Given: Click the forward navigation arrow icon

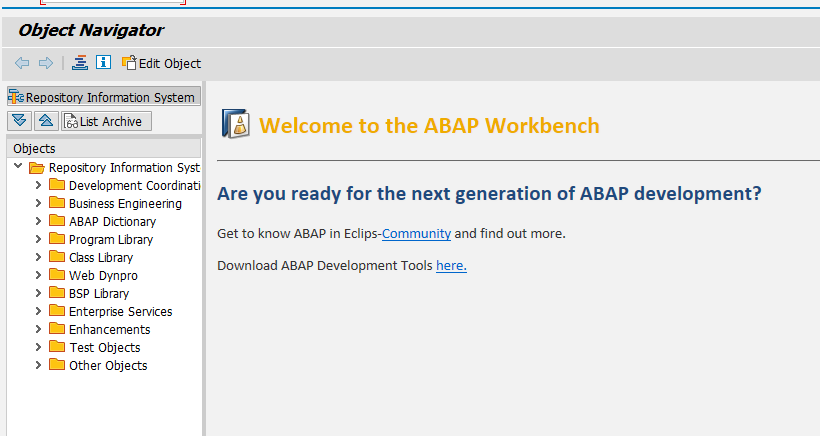Looking at the screenshot, I should 46,63.
